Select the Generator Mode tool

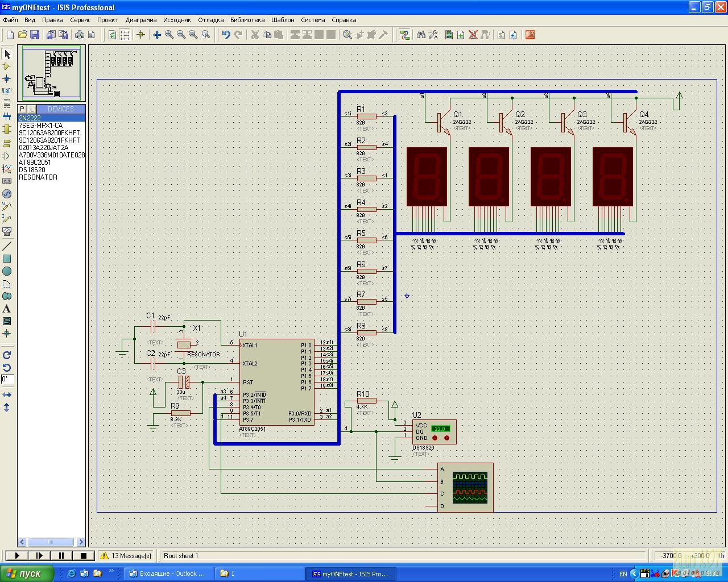pos(7,193)
